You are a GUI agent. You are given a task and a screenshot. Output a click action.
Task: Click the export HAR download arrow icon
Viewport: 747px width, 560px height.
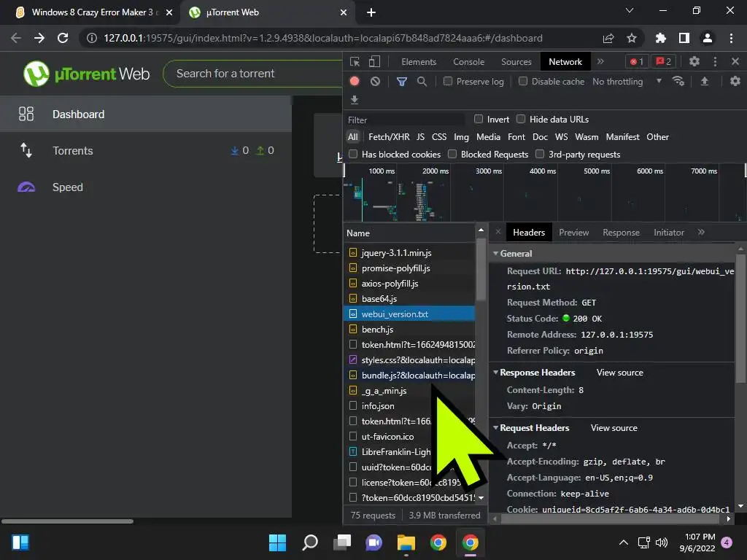[354, 99]
